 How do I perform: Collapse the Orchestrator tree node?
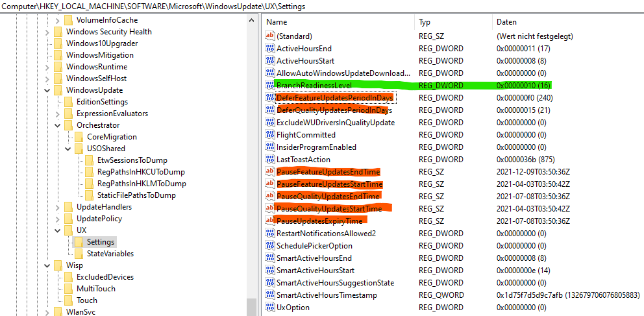click(57, 125)
